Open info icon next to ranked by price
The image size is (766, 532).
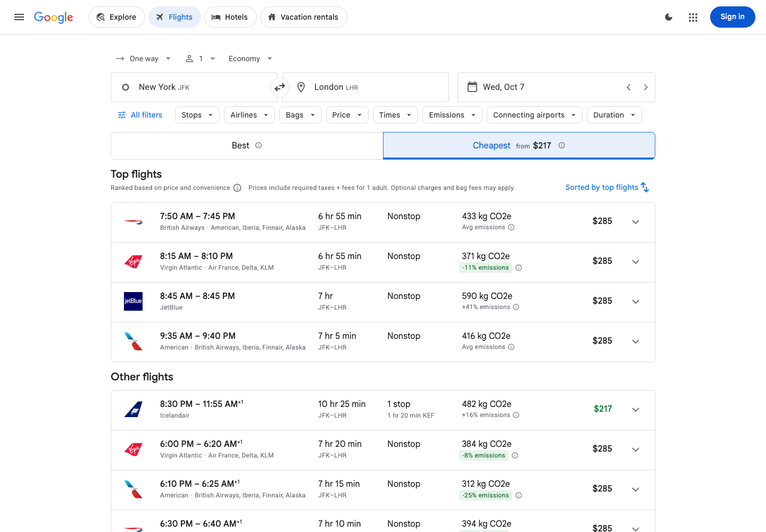[237, 188]
